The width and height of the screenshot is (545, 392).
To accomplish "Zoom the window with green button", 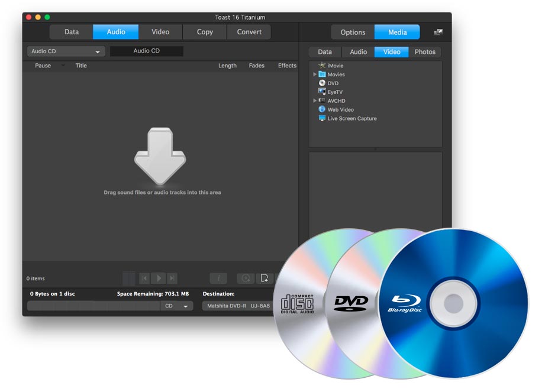I will (x=47, y=17).
